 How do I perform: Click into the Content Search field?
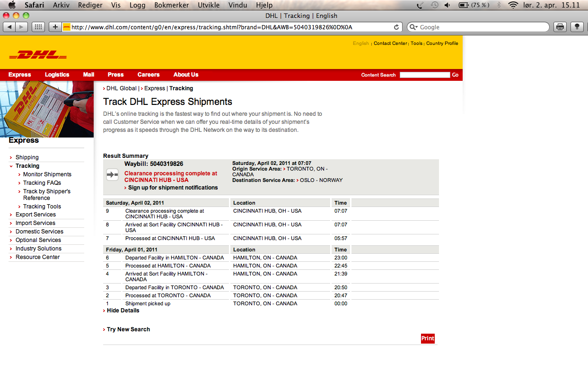(x=425, y=75)
